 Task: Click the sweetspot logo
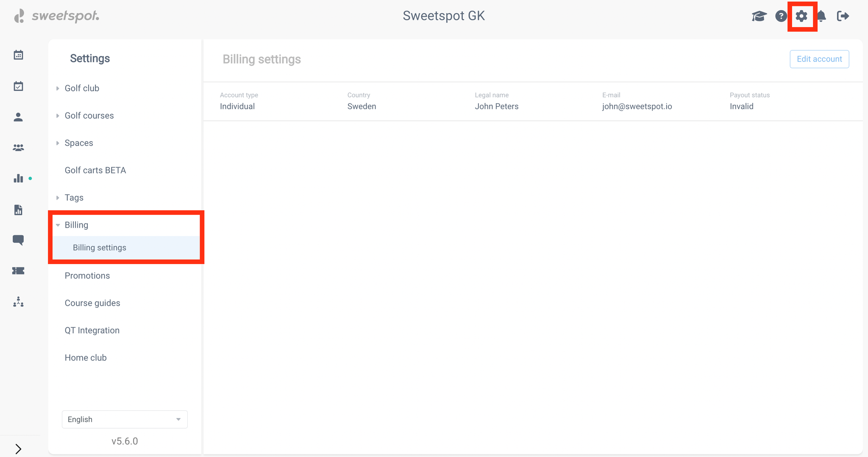pos(56,16)
